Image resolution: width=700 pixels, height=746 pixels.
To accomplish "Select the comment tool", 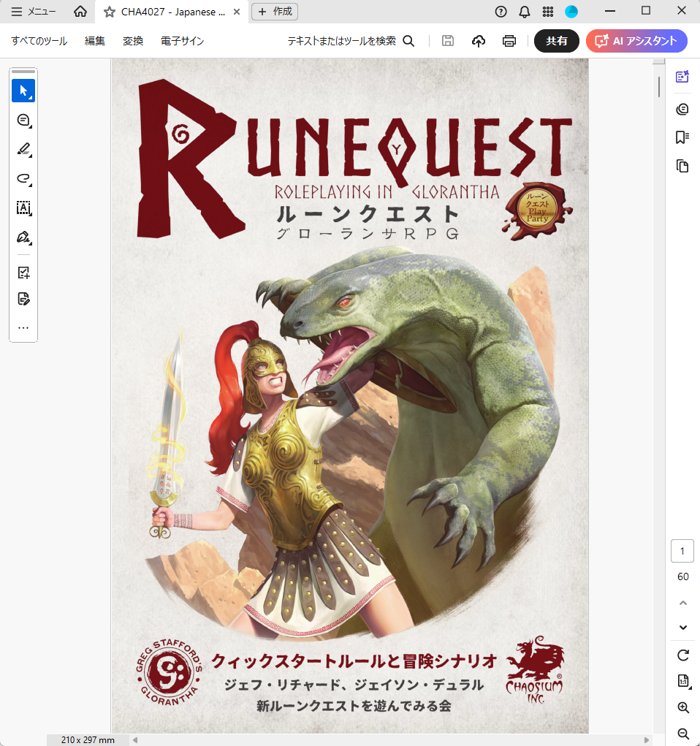I will (23, 120).
